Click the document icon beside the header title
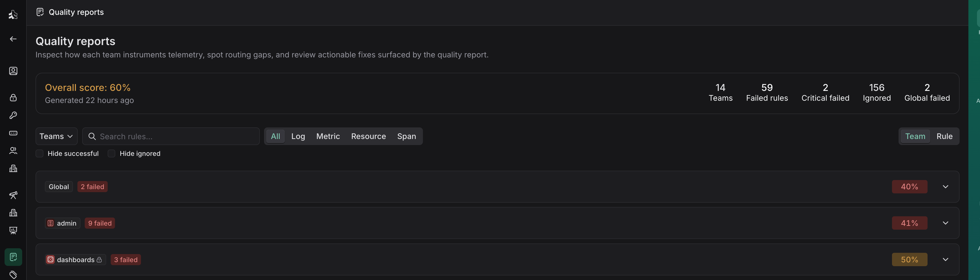 point(40,12)
